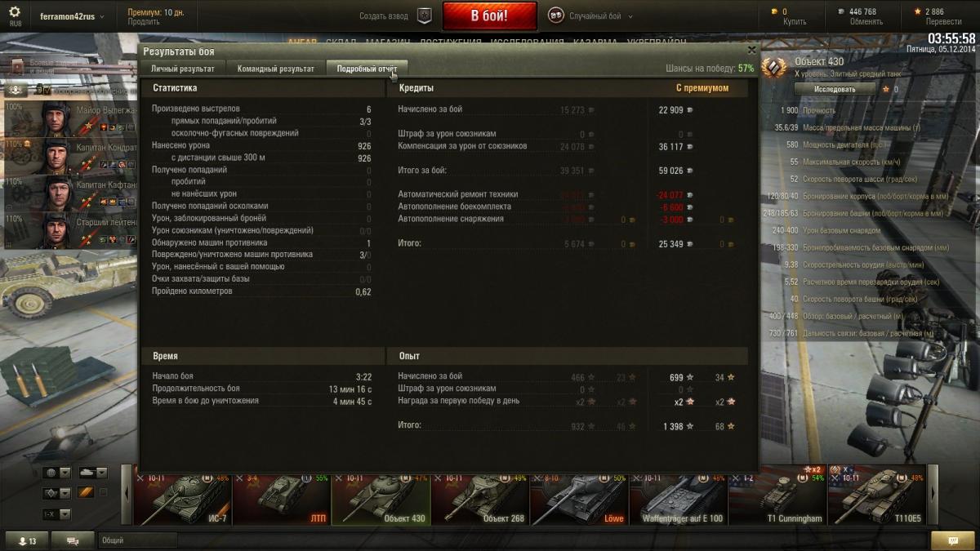Screen dimensions: 980x551
Task: Click the Компенсация за урон от союзников row
Action: pyautogui.click(x=568, y=146)
